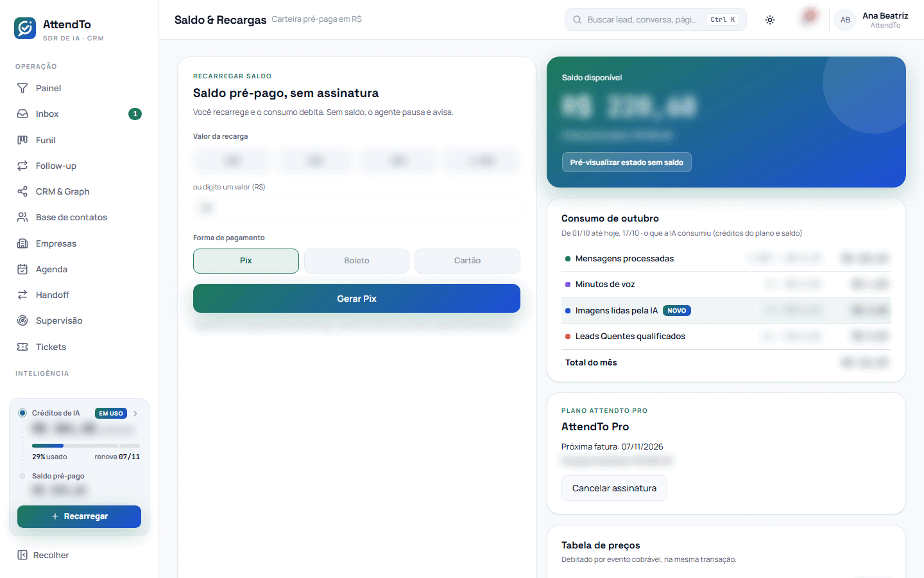Select Pix payment method
The width and height of the screenshot is (924, 578).
click(246, 261)
